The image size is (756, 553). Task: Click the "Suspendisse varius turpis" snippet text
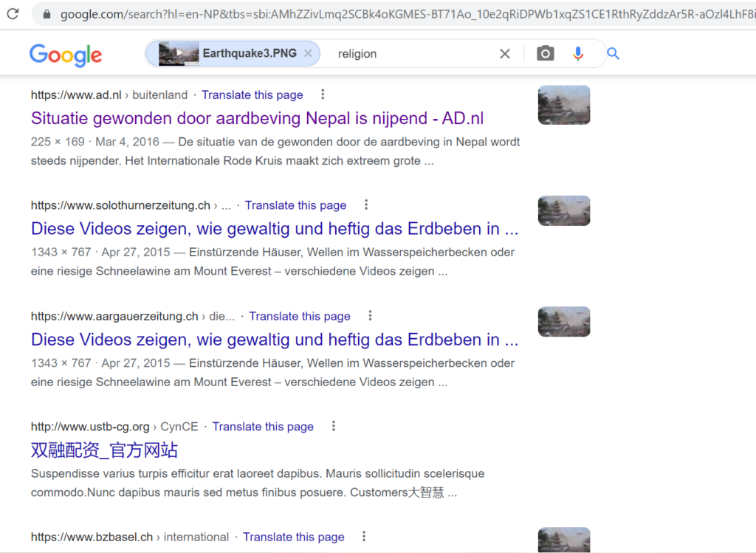coord(258,483)
